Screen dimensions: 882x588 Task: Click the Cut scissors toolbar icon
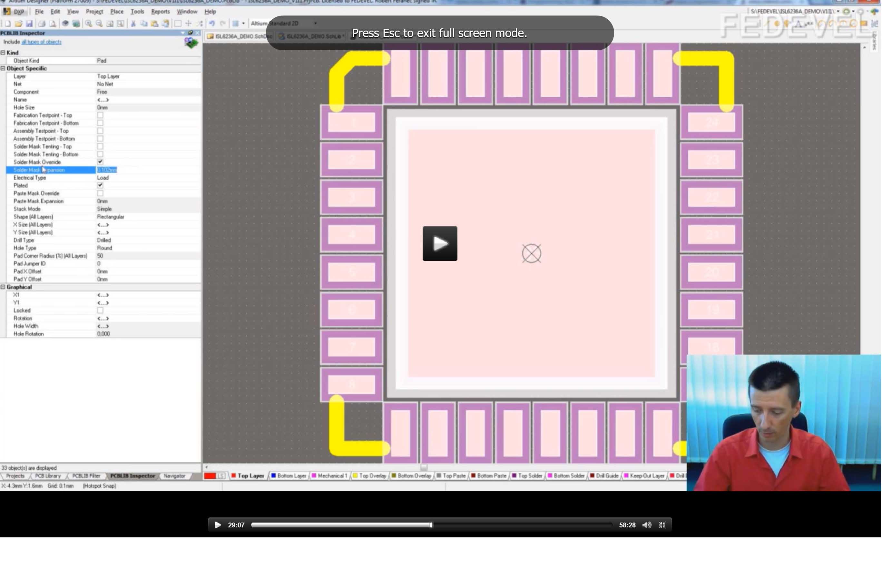[x=133, y=24]
